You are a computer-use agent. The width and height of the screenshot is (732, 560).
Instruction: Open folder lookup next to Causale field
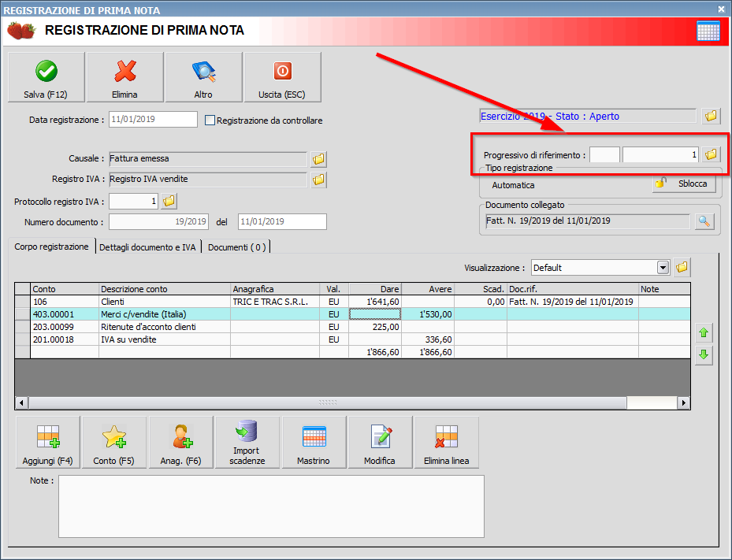318,159
